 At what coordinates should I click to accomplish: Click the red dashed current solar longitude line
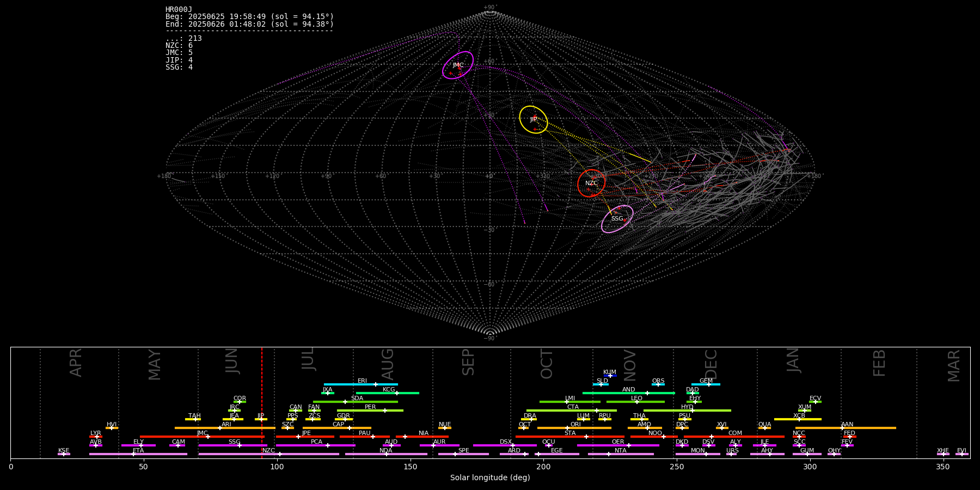[x=262, y=403]
